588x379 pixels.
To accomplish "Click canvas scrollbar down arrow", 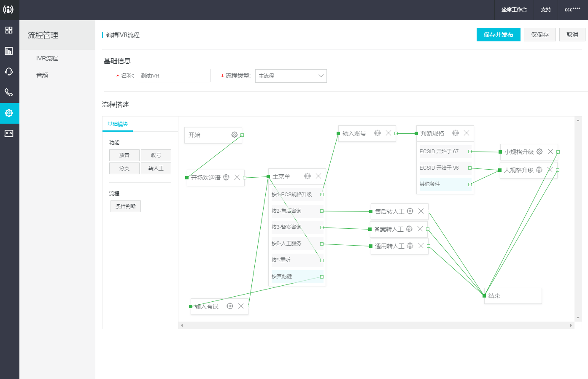I will point(578,318).
